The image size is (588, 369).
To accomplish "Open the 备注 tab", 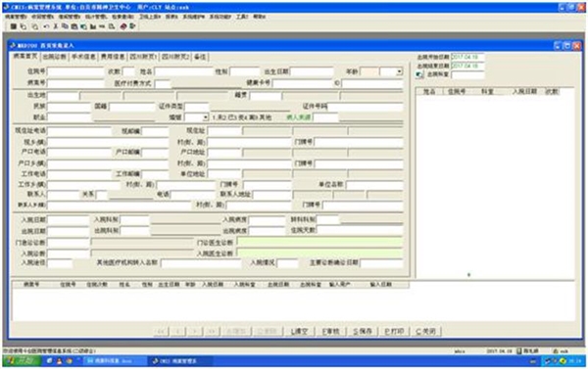I will 200,57.
